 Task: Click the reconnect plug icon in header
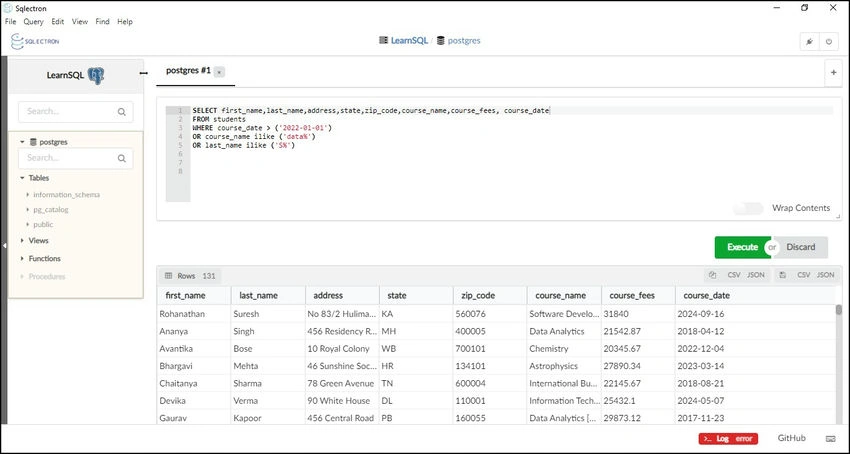coord(809,42)
